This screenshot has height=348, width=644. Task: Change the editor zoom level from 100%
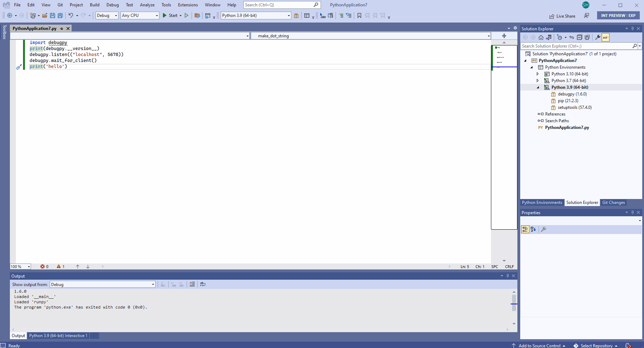[x=20, y=267]
